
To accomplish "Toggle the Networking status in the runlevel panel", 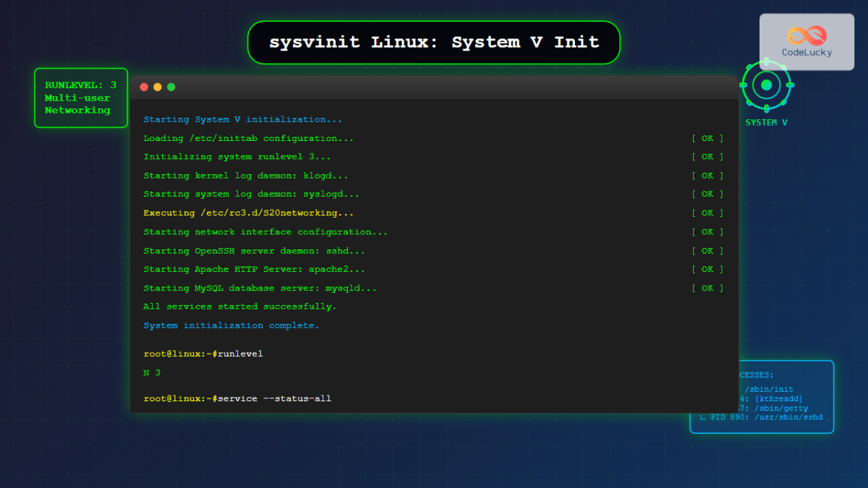I will tap(77, 110).
